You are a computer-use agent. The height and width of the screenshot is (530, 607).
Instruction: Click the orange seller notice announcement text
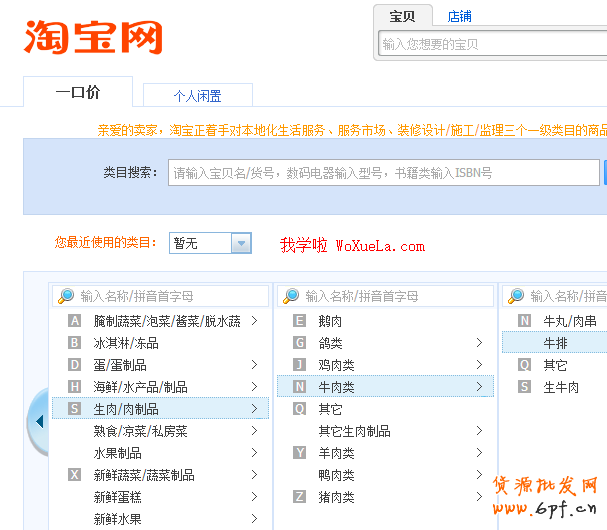352,130
